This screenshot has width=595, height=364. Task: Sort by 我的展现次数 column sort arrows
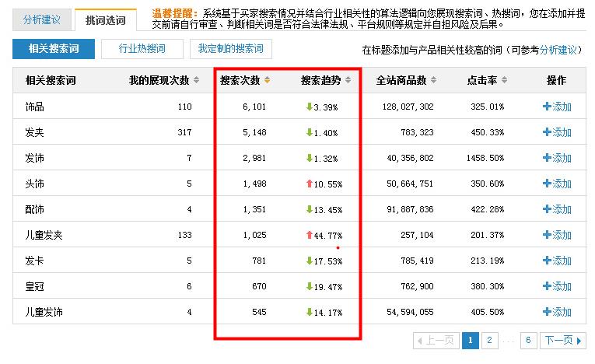[x=198, y=80]
